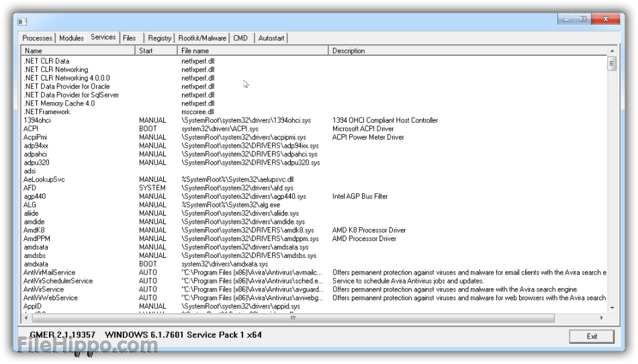Click the SYSTEM start value for AFD
Image resolution: width=638 pixels, height=364 pixels.
pyautogui.click(x=152, y=188)
